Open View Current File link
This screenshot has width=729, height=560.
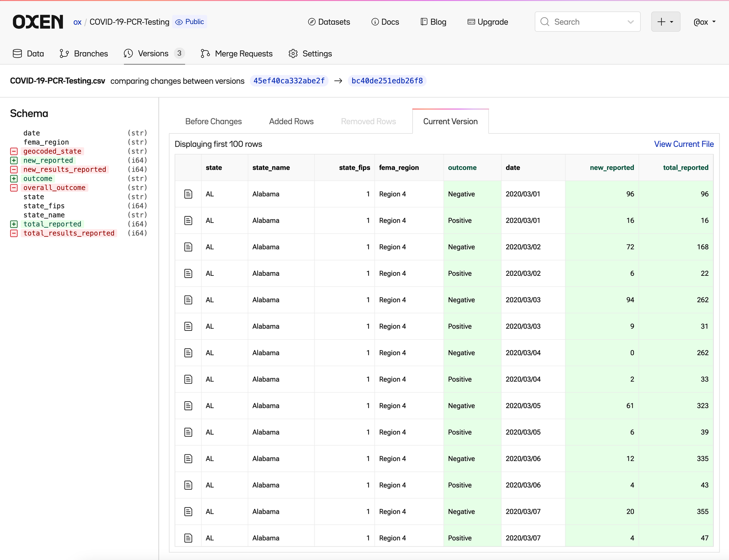click(683, 144)
